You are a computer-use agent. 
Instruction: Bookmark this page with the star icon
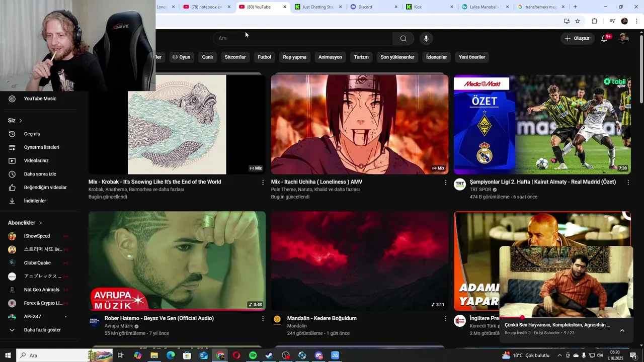tap(578, 21)
